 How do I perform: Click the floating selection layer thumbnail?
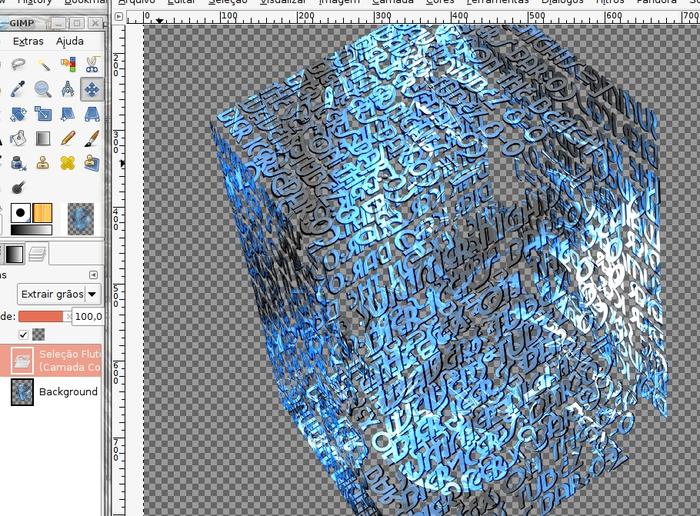click(x=22, y=360)
